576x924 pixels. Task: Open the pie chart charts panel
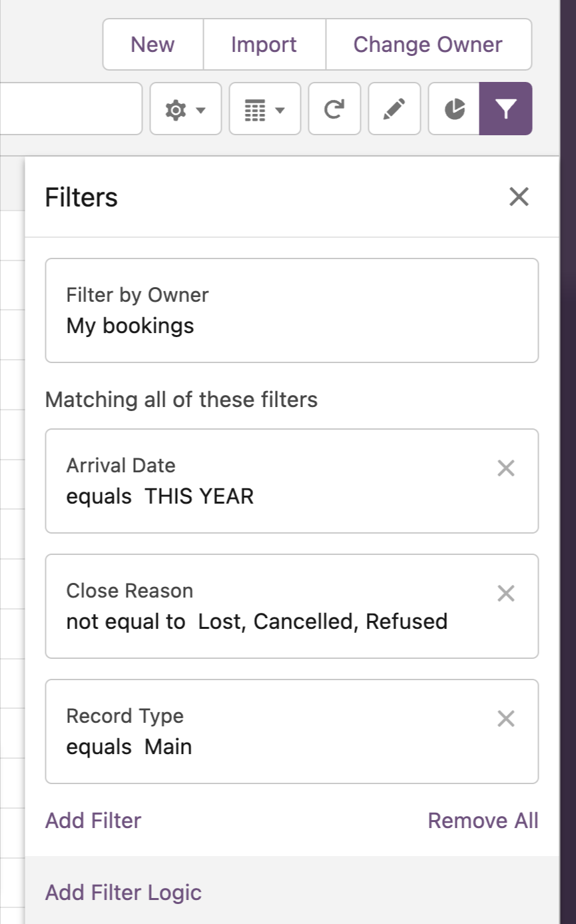click(454, 109)
